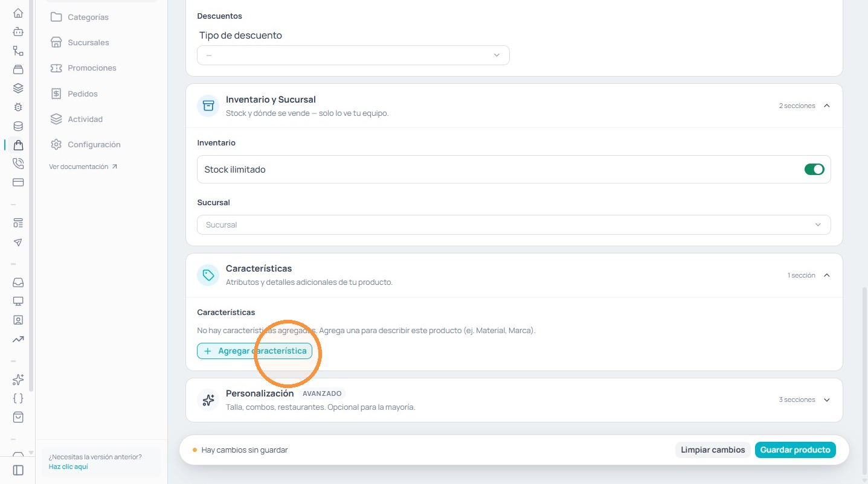Viewport: 868px width, 484px height.
Task: Open the database cylinder icon in rail
Action: [x=18, y=126]
